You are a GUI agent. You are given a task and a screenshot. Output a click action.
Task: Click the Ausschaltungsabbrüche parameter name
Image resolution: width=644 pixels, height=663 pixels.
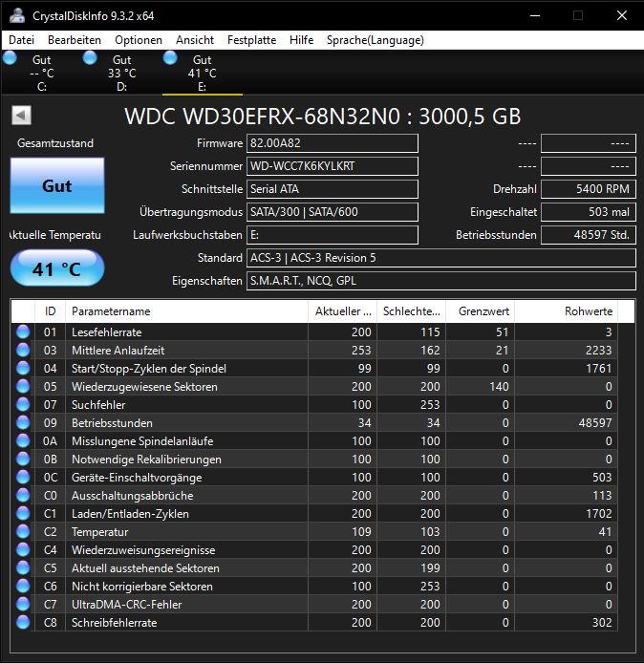coord(133,495)
